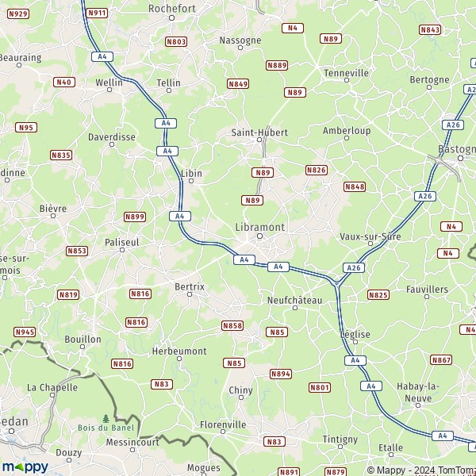Click the A4/A26 motorway interchange
476x476 pixels.
pyautogui.click(x=336, y=284)
